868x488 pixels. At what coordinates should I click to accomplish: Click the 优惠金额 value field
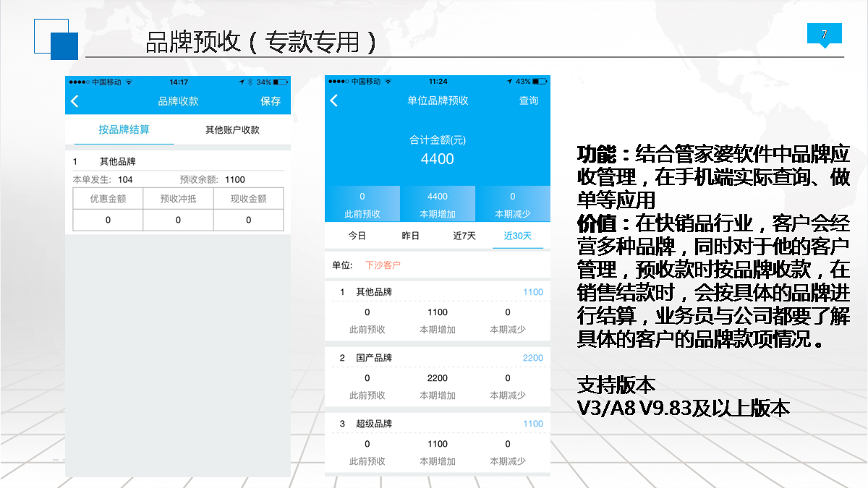point(108,220)
